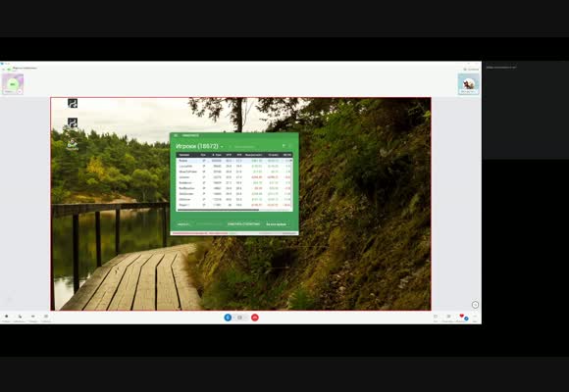Click the ОЧИСТИТЬ СТАТИСТИКУ button

pos(243,224)
